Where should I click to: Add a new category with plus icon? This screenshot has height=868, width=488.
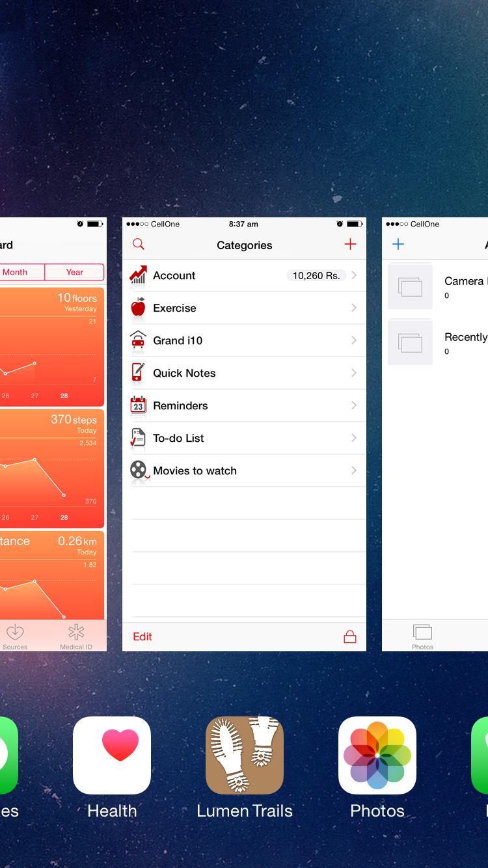(350, 244)
